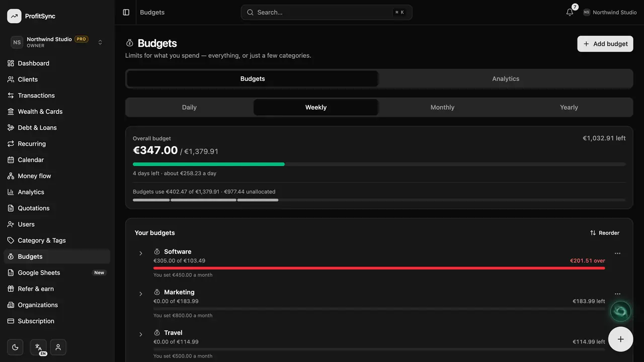The height and width of the screenshot is (362, 644).
Task: Select the Yearly period option
Action: (569, 107)
